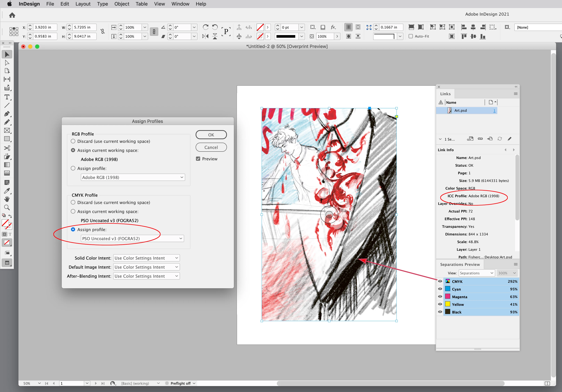Screen dimensions: 562x392
Task: Click OK in Assign Profiles
Action: coord(211,135)
